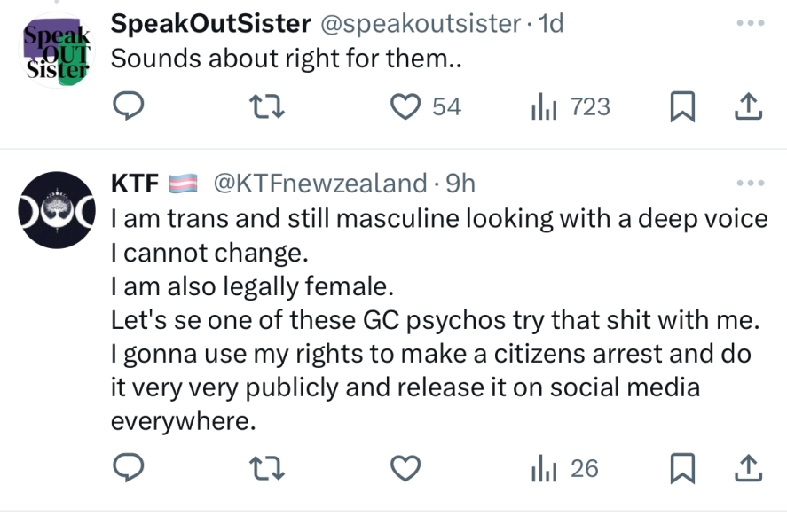The image size is (787, 532).
Task: Open more options for SpeakOutSister's tweet
Action: 750,23
